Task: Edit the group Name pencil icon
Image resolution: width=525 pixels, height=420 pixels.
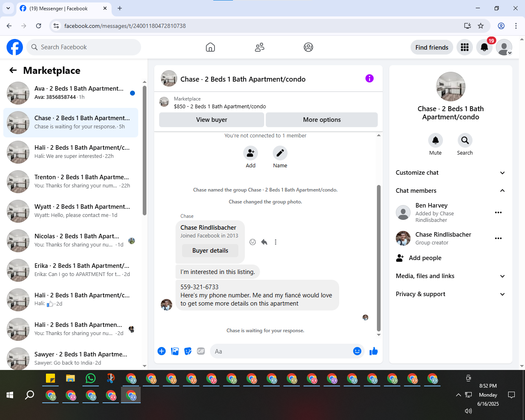Action: (280, 153)
